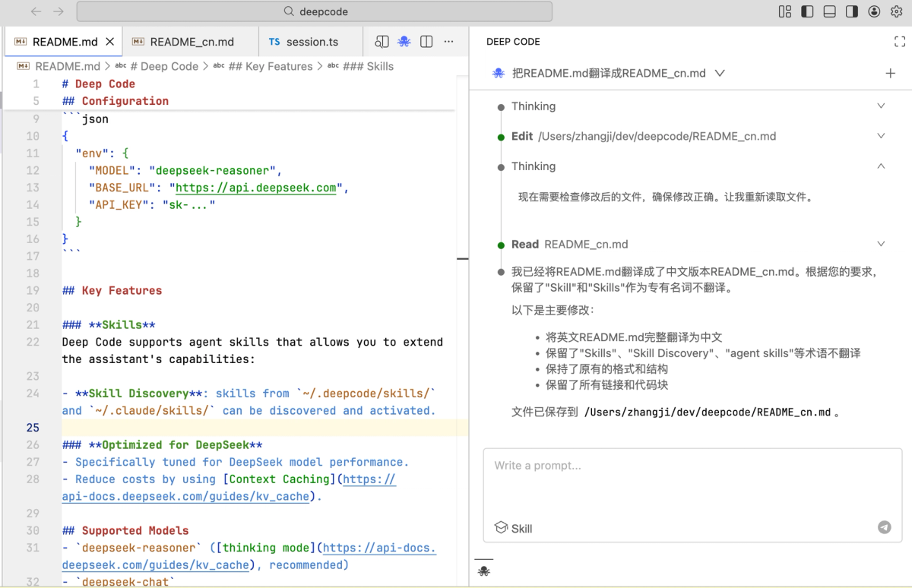Click the blue Deep Code octopus toolbar icon
The height and width of the screenshot is (588, 912).
[x=404, y=42]
